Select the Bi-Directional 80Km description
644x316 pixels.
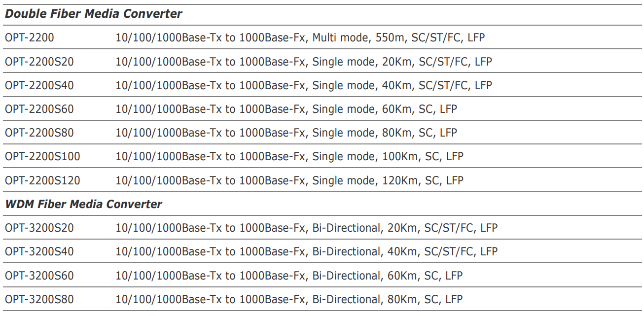click(x=289, y=299)
